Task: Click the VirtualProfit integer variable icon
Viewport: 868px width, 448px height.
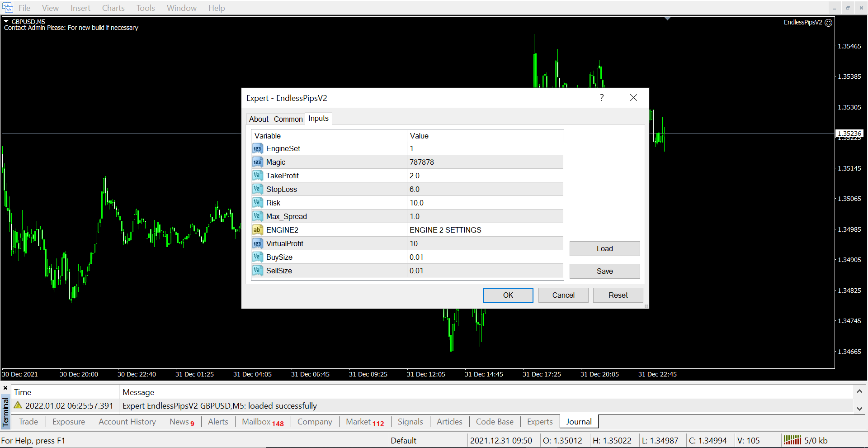Action: click(x=257, y=243)
